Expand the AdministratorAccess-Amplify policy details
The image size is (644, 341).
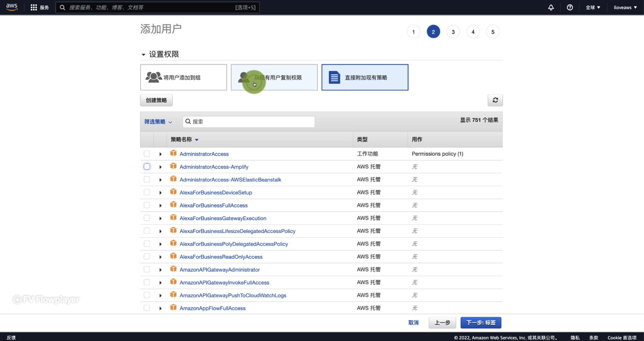coord(160,167)
